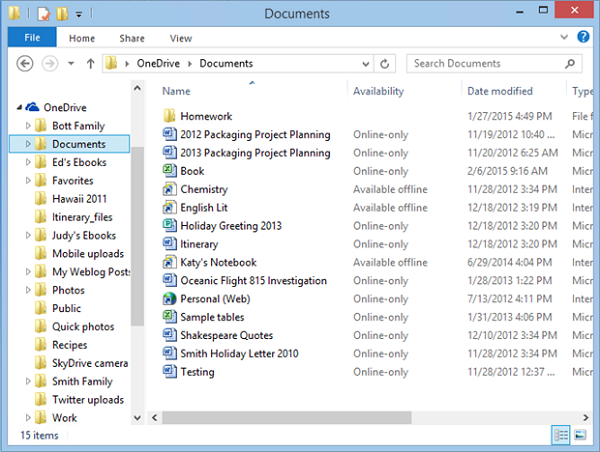Open the Customize Quick Access Toolbar dropdown

pyautogui.click(x=79, y=15)
